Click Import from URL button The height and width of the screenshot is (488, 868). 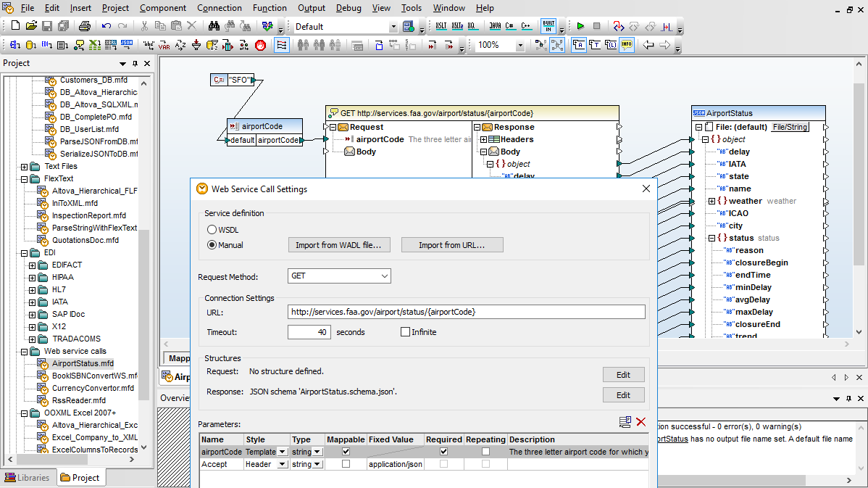tap(451, 245)
